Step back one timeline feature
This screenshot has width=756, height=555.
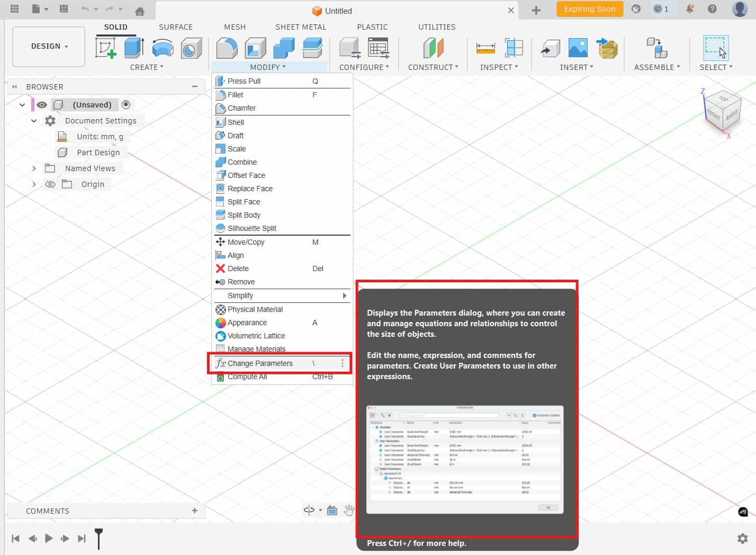[x=32, y=539]
